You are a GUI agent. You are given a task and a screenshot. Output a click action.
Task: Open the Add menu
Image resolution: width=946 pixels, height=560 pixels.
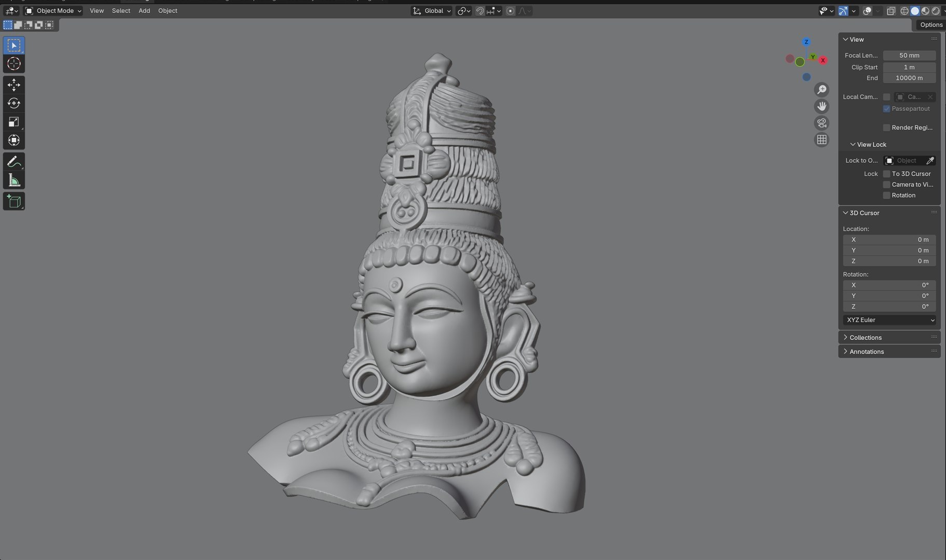point(144,11)
